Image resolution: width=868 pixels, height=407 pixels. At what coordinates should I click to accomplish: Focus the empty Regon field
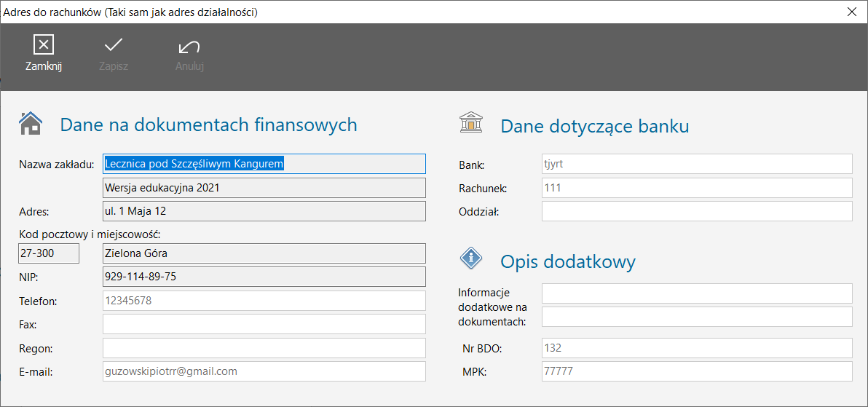264,348
